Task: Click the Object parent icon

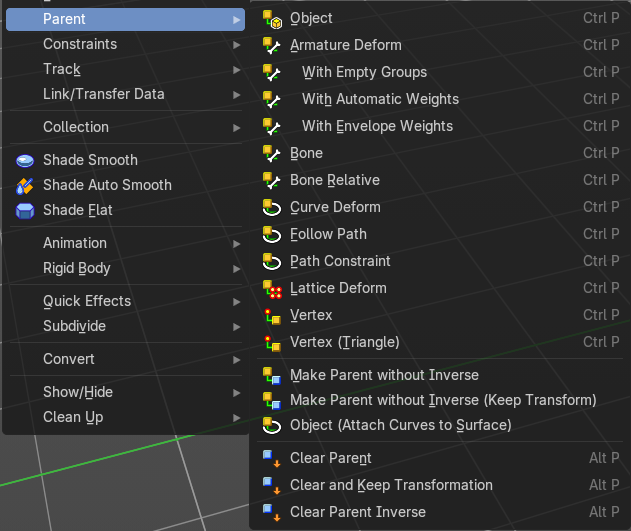Action: click(272, 19)
